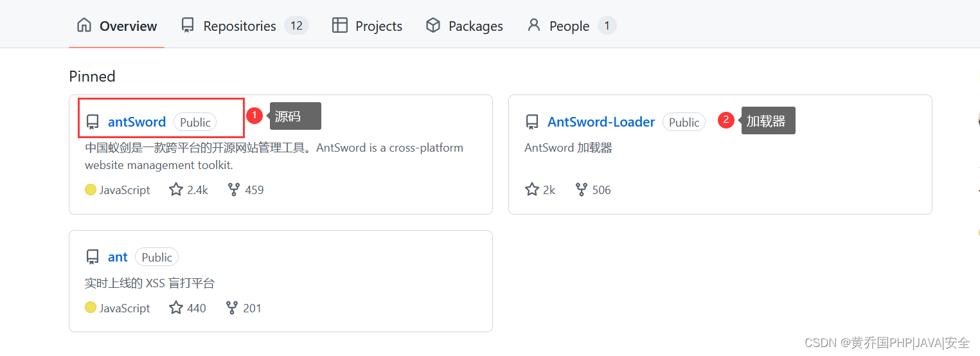Open the People tab

[x=571, y=26]
